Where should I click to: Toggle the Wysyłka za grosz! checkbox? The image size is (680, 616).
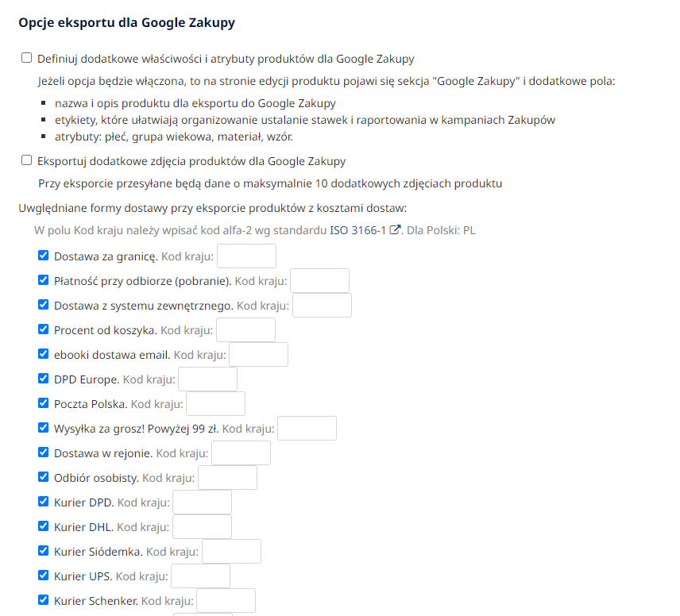point(44,428)
